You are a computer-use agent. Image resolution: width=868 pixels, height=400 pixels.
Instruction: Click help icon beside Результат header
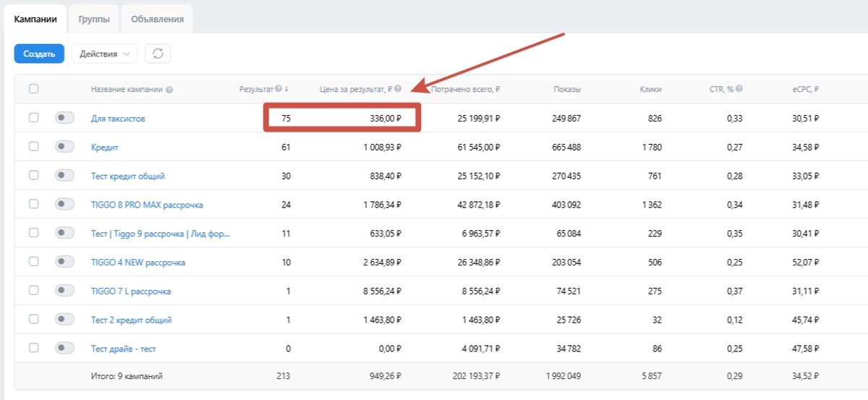click(278, 89)
